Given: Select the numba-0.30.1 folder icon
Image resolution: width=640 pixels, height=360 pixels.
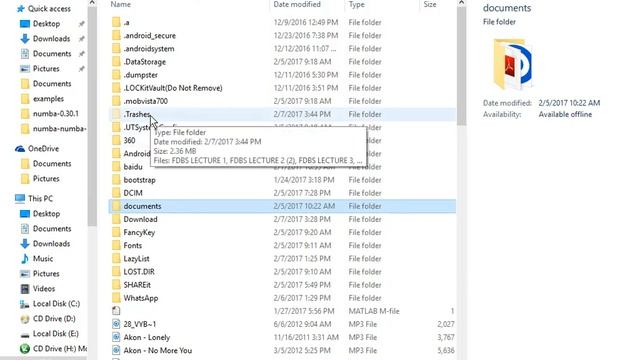Looking at the screenshot, I should tap(25, 113).
